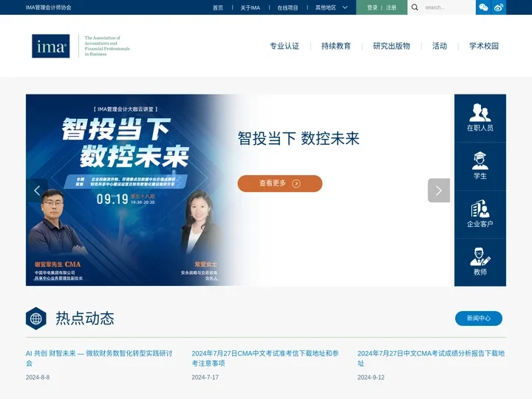Expand the 其他地区 dropdown
This screenshot has height=399, width=532.
(332, 7)
